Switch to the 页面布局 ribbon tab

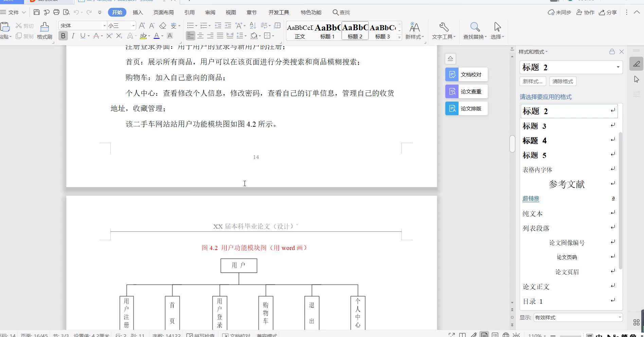click(x=163, y=12)
